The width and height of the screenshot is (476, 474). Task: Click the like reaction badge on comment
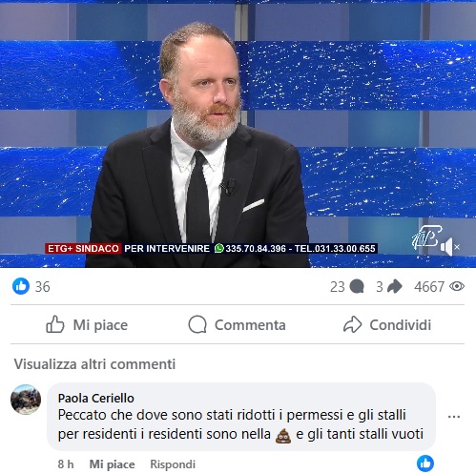pos(425,464)
